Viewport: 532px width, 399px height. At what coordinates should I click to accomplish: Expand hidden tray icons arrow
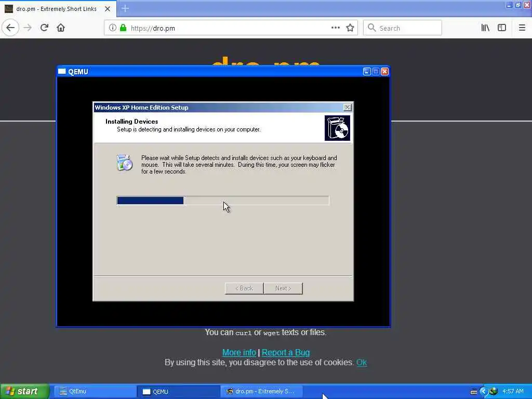tap(484, 392)
